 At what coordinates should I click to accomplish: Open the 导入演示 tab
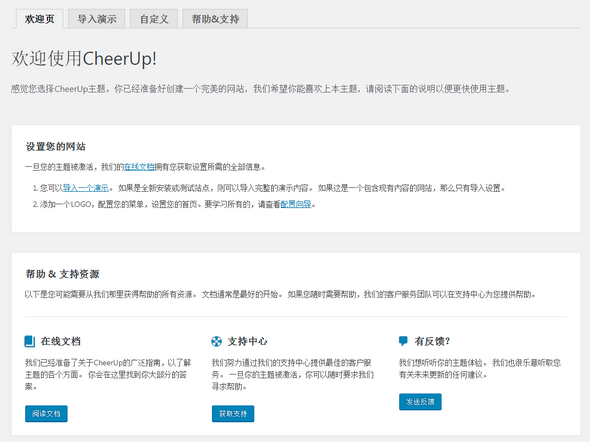[97, 19]
